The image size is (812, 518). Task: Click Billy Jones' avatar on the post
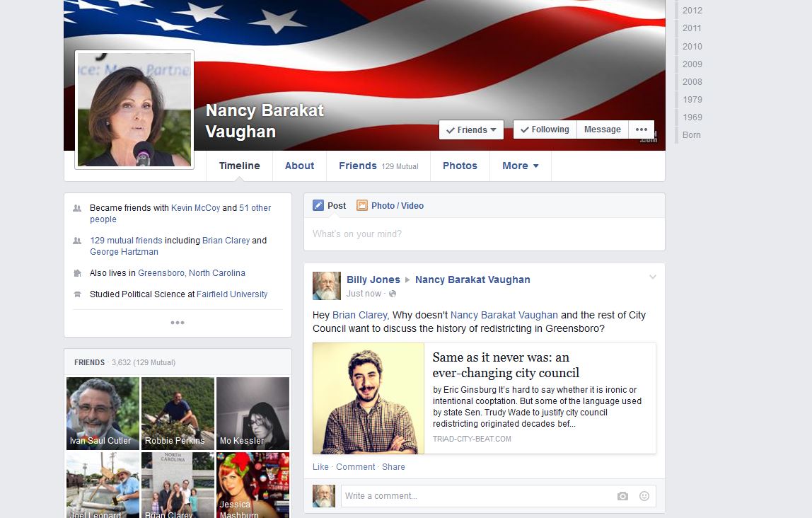[327, 286]
